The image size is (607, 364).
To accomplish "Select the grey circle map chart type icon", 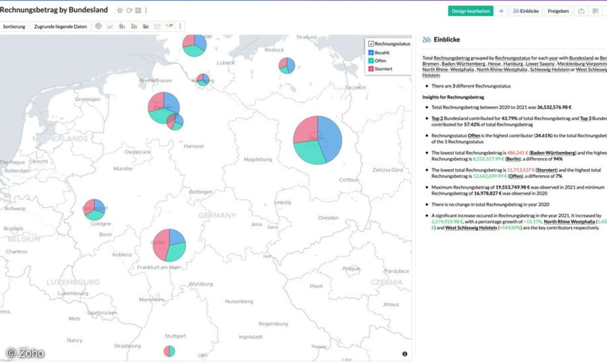I will tap(99, 26).
